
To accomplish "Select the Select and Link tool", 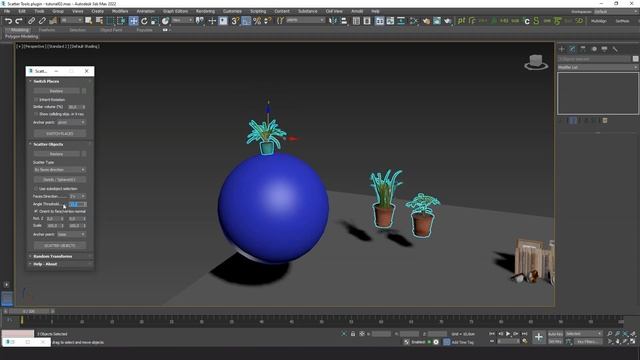I will pyautogui.click(x=31, y=21).
